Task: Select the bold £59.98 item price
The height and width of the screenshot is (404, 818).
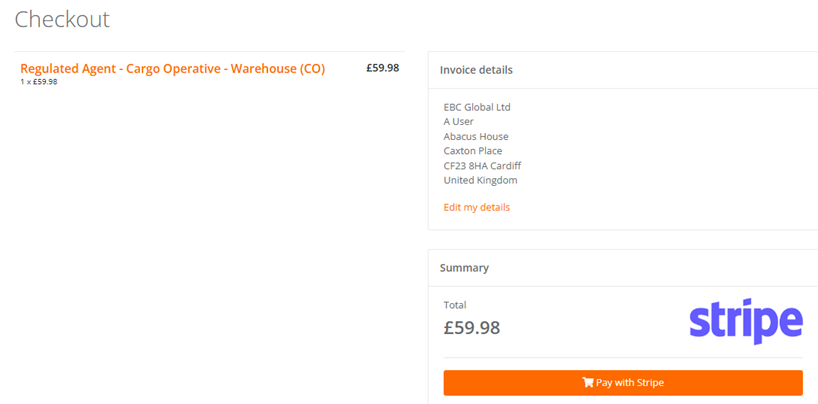Action: pyautogui.click(x=382, y=68)
